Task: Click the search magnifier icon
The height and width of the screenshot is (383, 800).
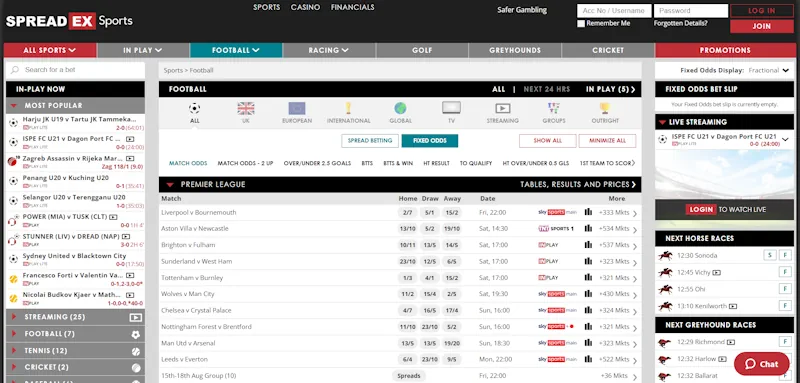Action: tap(15, 70)
